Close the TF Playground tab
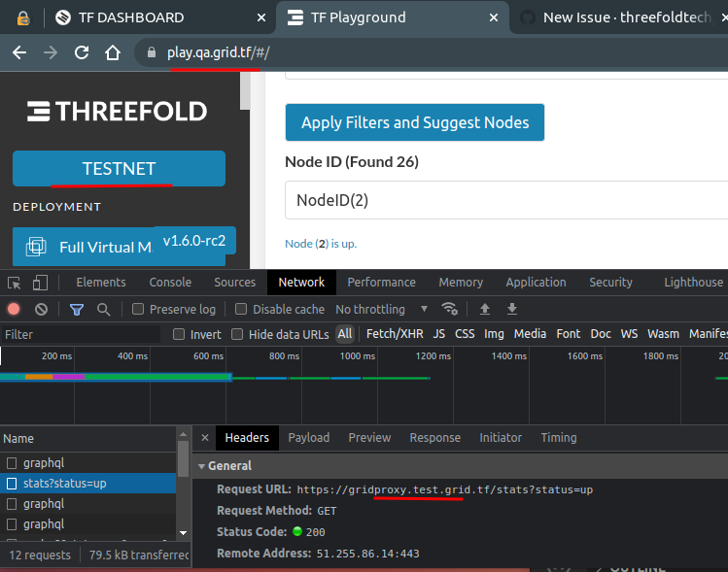728x572 pixels. coord(494,17)
